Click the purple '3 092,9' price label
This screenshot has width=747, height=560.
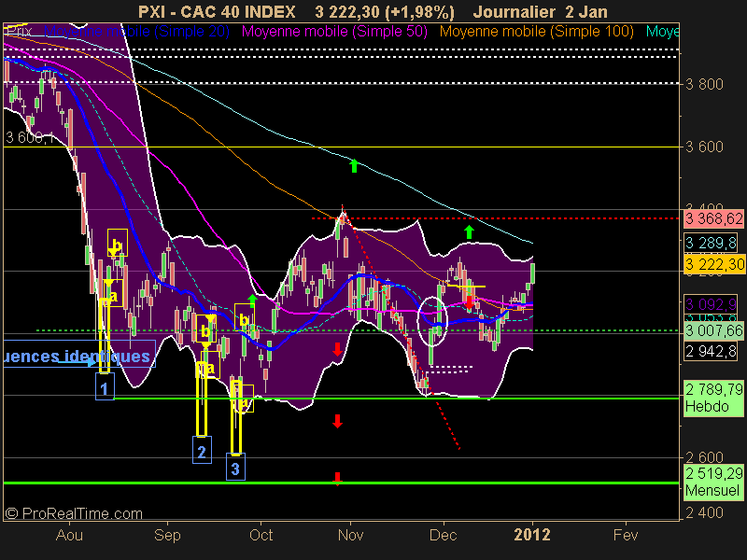[711, 304]
